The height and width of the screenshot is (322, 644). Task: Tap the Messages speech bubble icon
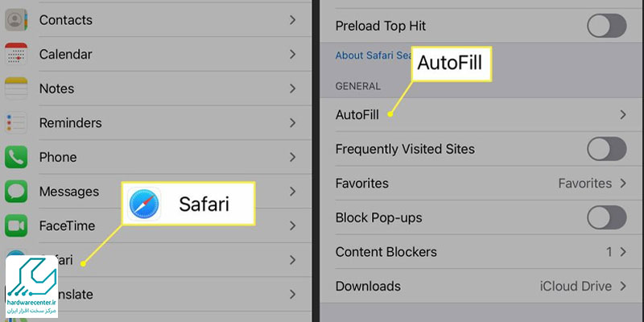pyautogui.click(x=16, y=192)
